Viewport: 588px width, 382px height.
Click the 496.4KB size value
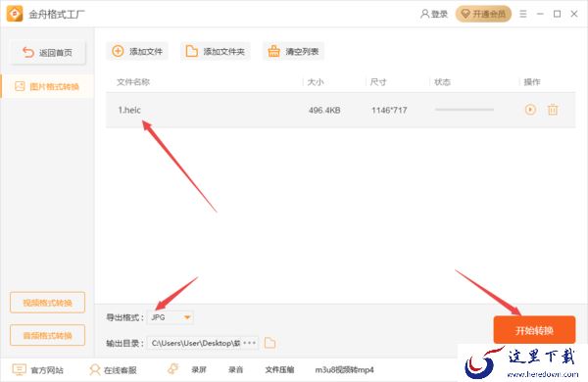(x=324, y=111)
